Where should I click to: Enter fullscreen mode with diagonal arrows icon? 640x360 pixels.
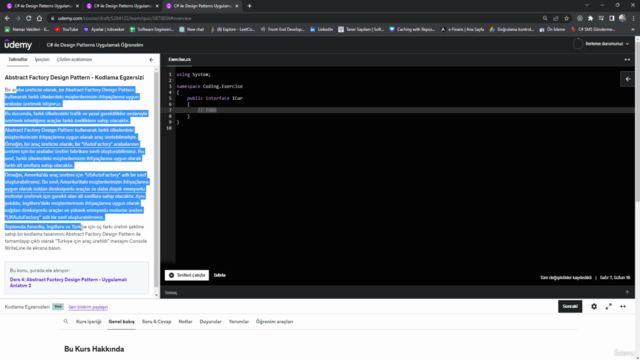(x=608, y=307)
